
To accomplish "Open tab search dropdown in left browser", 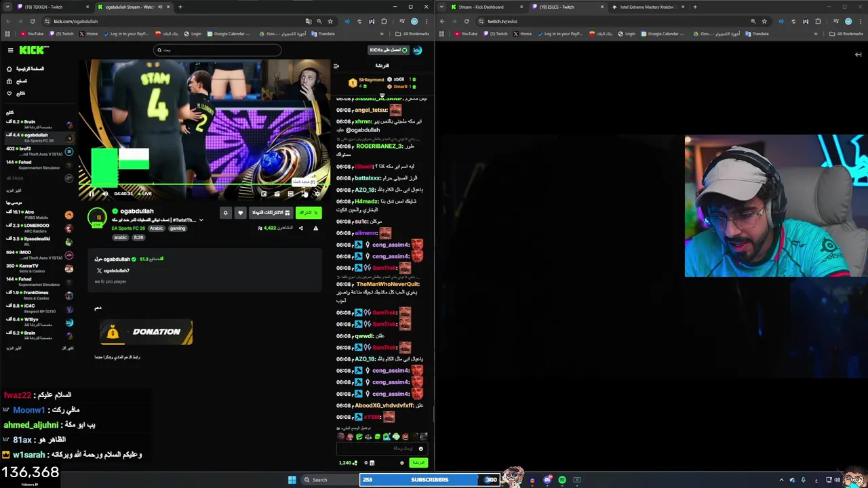I will [x=7, y=7].
